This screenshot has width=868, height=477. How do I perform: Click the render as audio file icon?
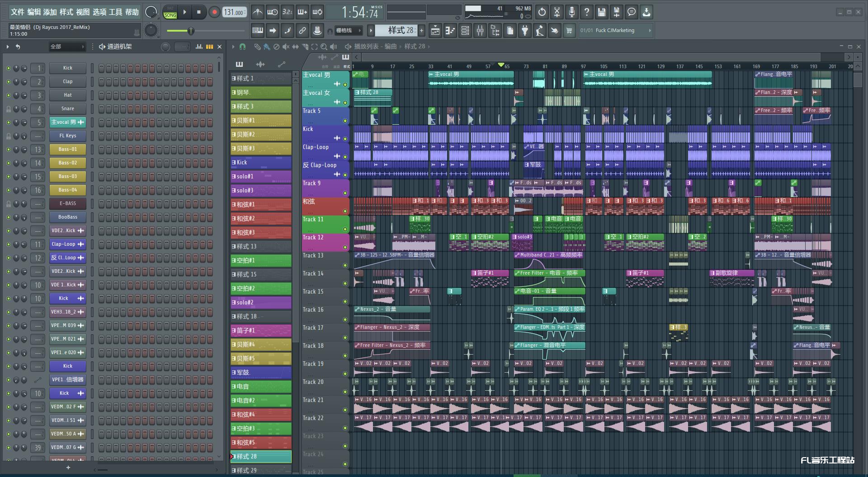[617, 12]
